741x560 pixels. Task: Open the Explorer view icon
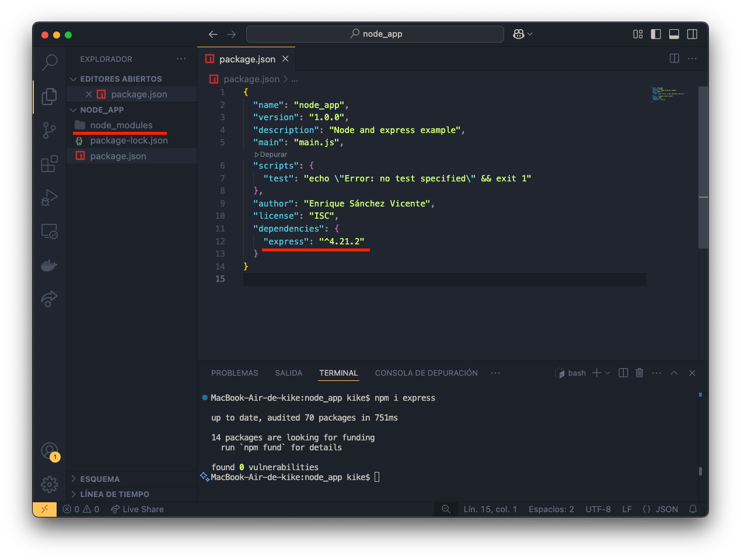50,96
